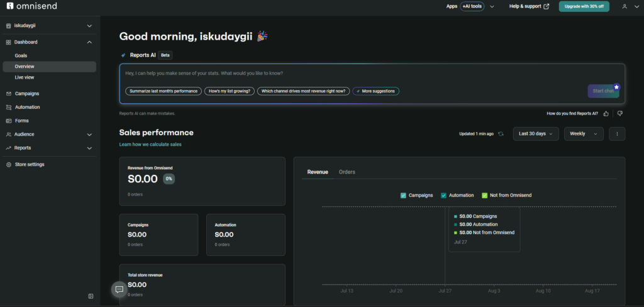The width and height of the screenshot is (644, 307).
Task: Click the Automation $0.00 revenue card
Action: [246, 235]
